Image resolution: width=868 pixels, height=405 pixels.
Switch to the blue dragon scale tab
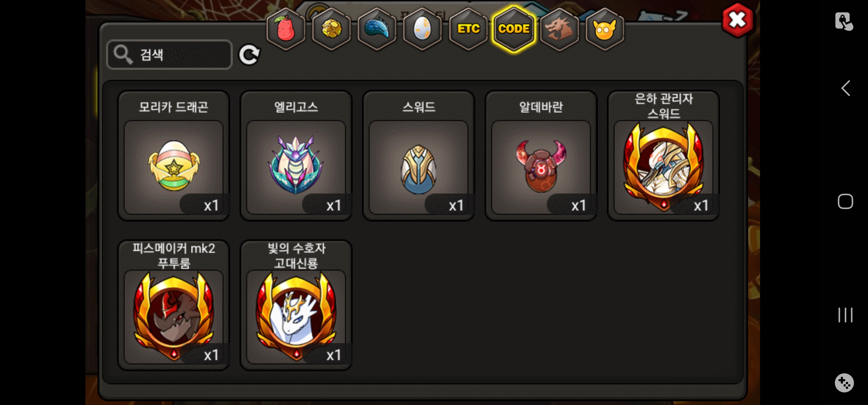(x=377, y=29)
